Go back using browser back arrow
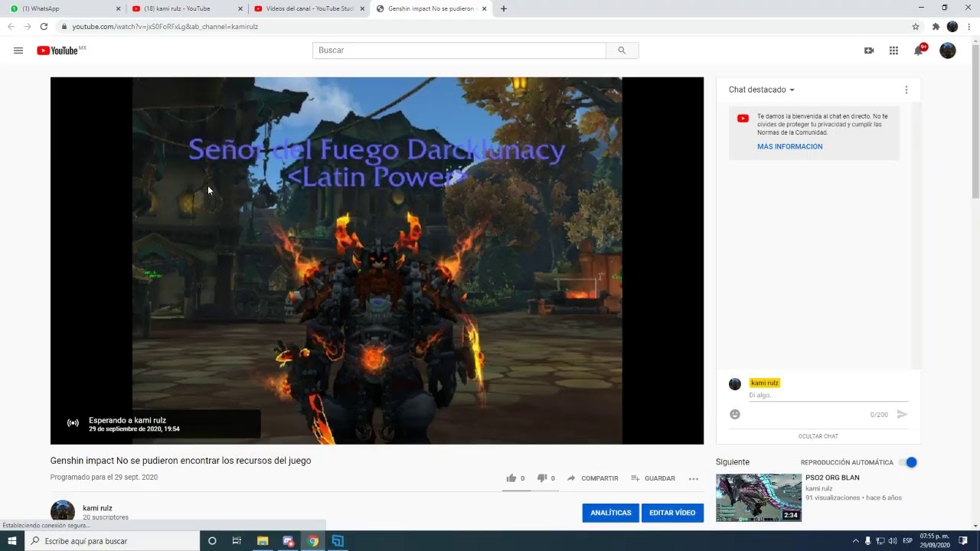The image size is (980, 551). (x=11, y=26)
